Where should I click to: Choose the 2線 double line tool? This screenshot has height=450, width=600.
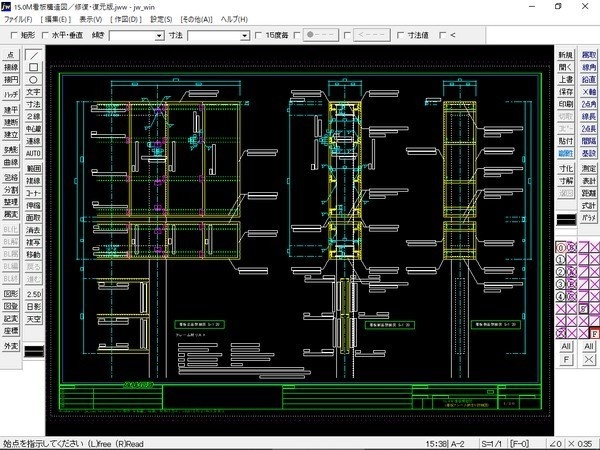(34, 116)
